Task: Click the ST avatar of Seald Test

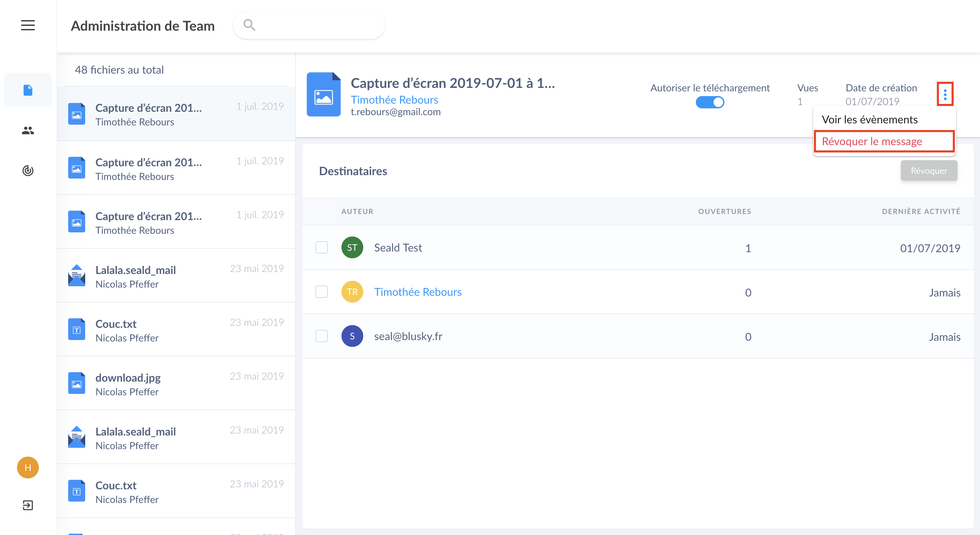Action: point(352,248)
